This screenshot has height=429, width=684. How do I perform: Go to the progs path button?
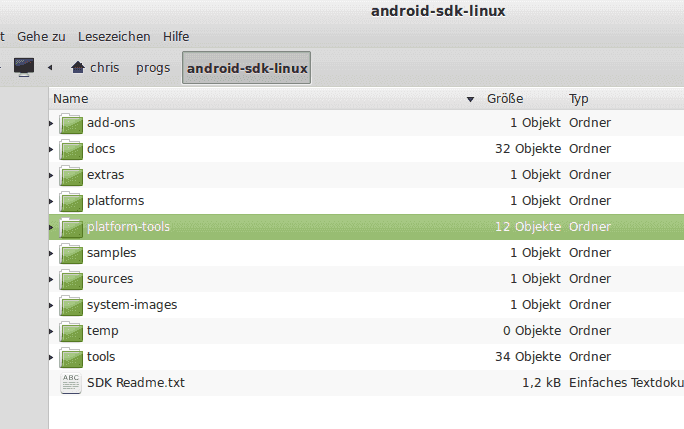click(x=153, y=68)
